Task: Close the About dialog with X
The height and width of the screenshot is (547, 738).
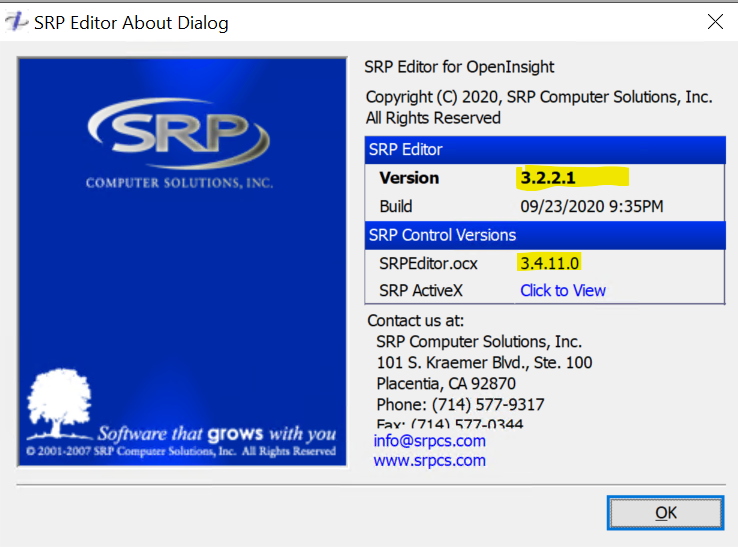Action: 714,21
